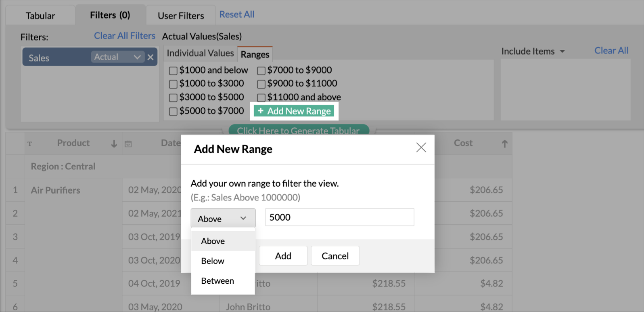Click Clear All Filters link
This screenshot has width=644, height=312.
coord(125,36)
